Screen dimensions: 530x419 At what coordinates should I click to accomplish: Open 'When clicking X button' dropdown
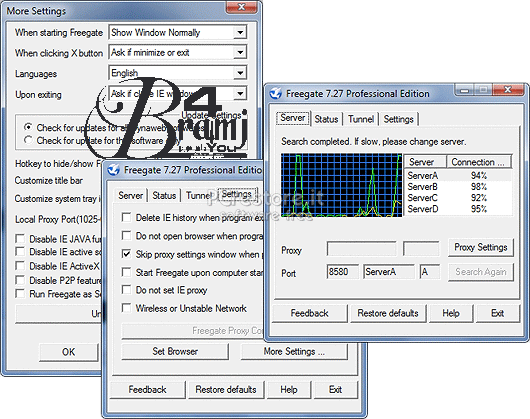point(240,52)
